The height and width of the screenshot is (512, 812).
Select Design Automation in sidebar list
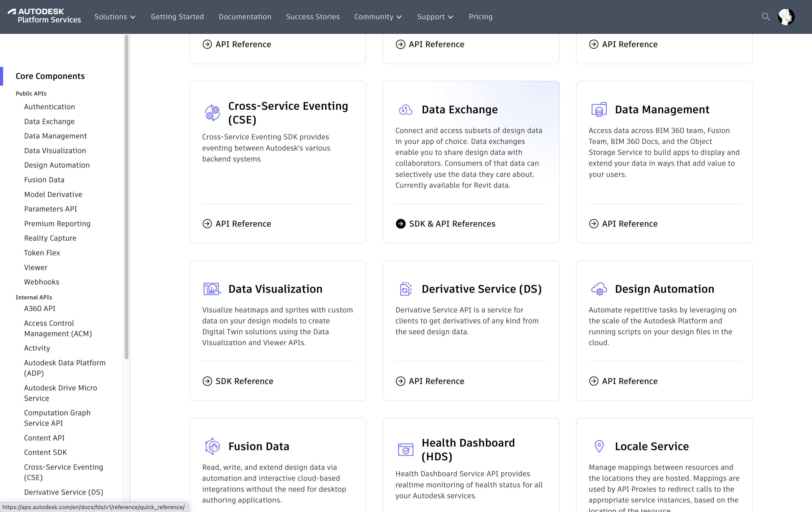point(57,165)
